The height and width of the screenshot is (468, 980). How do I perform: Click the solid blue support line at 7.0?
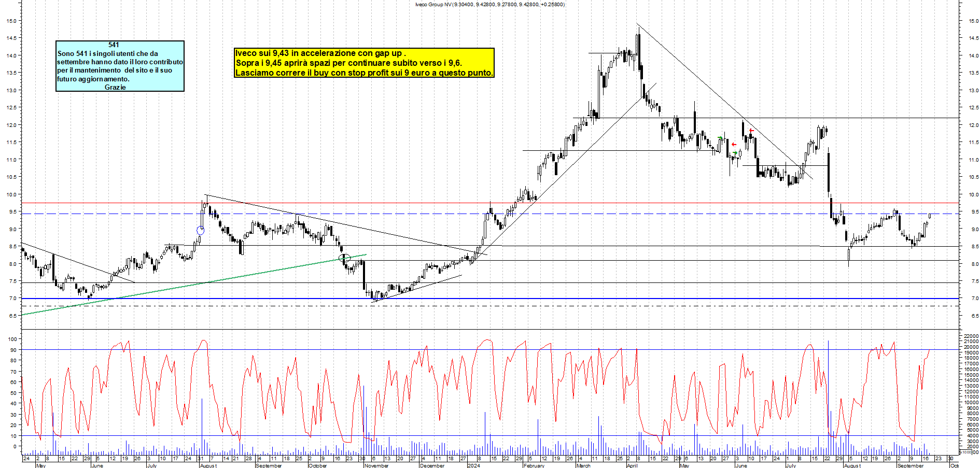[490, 299]
